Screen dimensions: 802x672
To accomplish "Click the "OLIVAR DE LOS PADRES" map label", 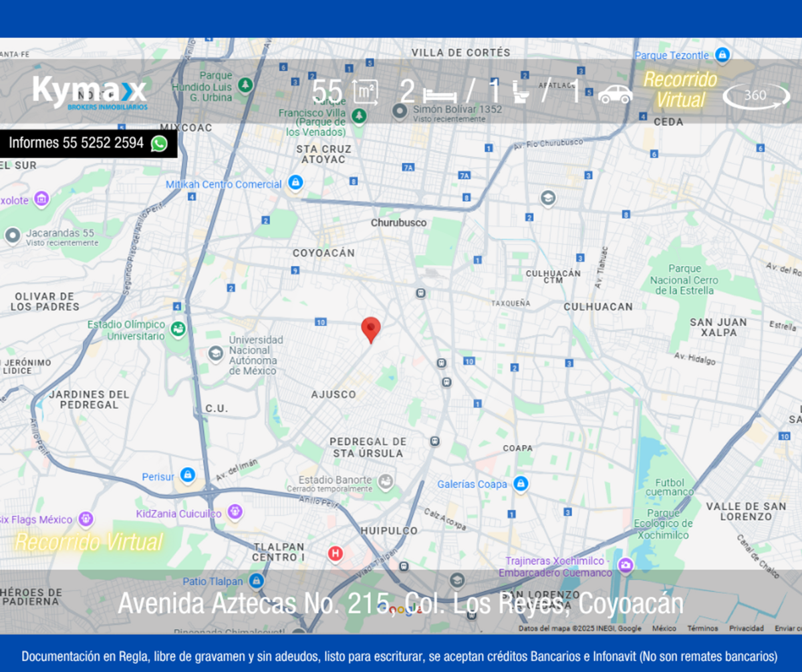I will coord(45,301).
